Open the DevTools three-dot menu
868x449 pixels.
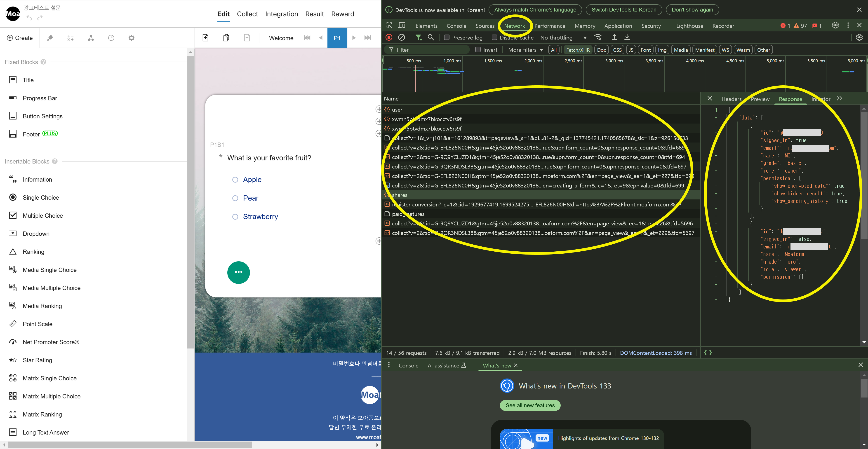click(x=848, y=25)
